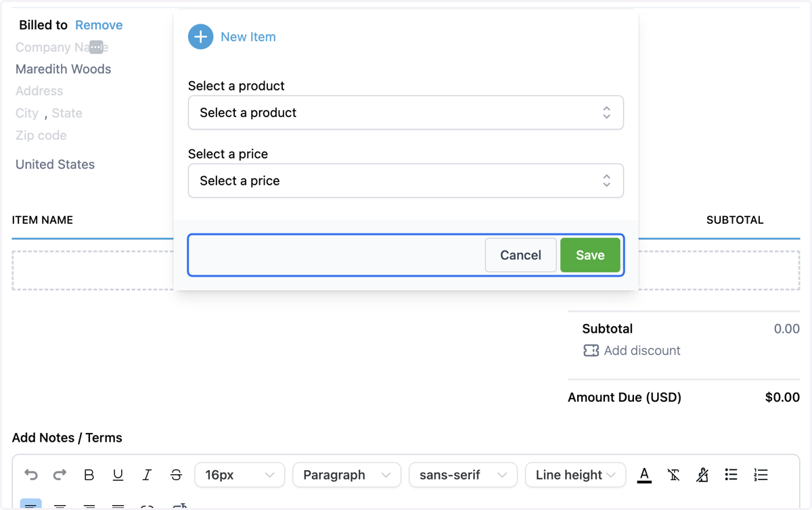Click the Address field
812x510 pixels.
(39, 91)
